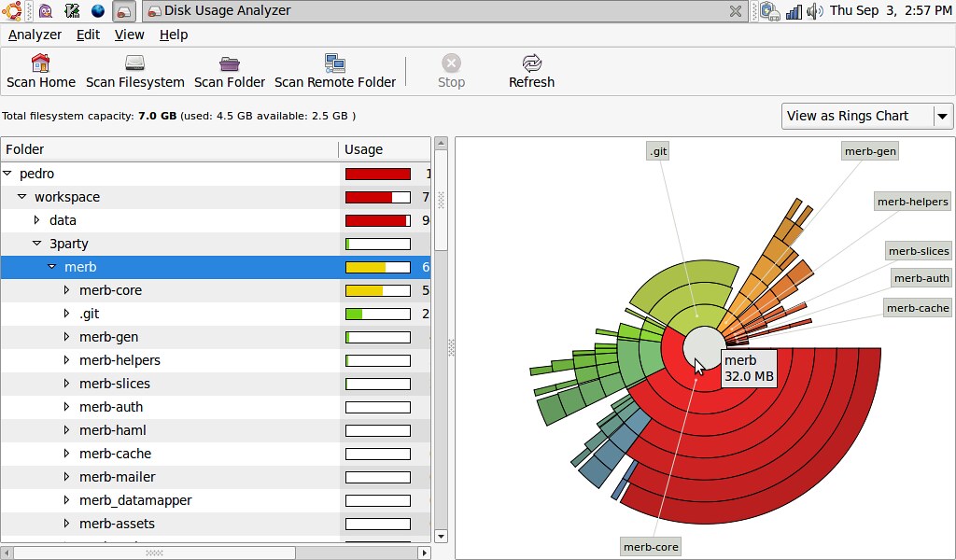Screen dimensions: 956x560
Task: Open the View as Rings Chart dropdown
Action: click(x=867, y=116)
